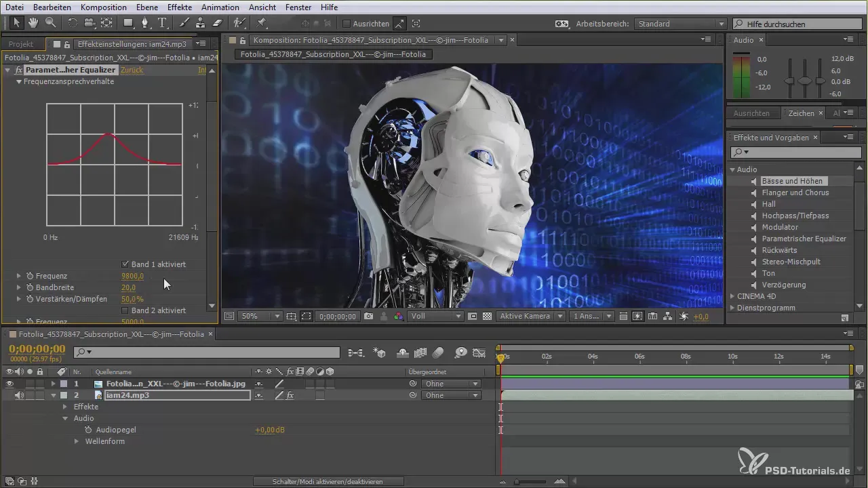Click Zurück to reset the equalizer
Image resolution: width=868 pixels, height=488 pixels.
(x=132, y=70)
